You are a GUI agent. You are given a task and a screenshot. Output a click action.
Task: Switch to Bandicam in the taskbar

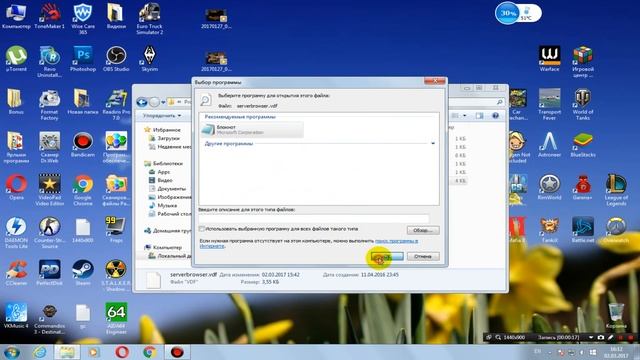177,352
